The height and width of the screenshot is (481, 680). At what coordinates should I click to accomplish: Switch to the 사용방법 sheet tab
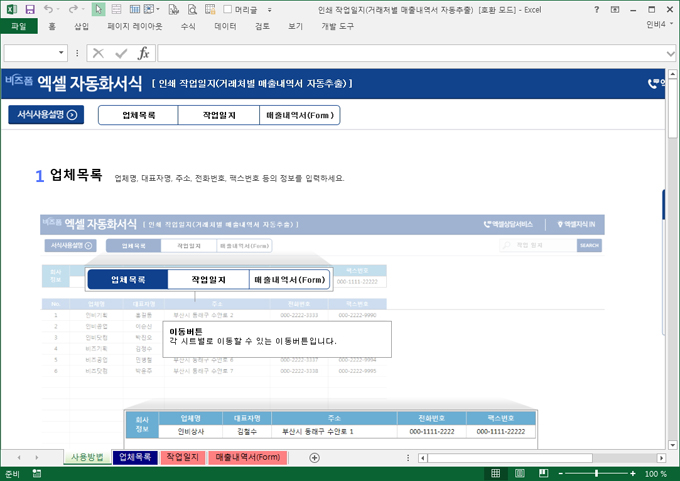(87, 457)
